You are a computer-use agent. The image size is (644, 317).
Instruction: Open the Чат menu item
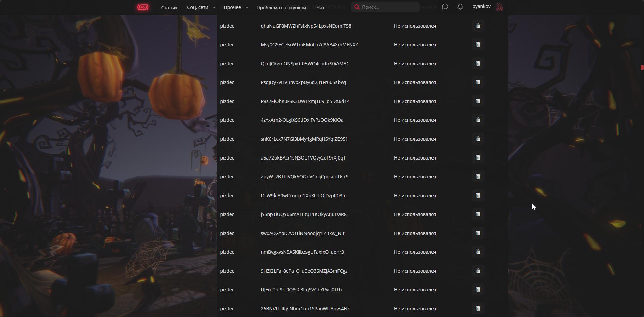(320, 7)
